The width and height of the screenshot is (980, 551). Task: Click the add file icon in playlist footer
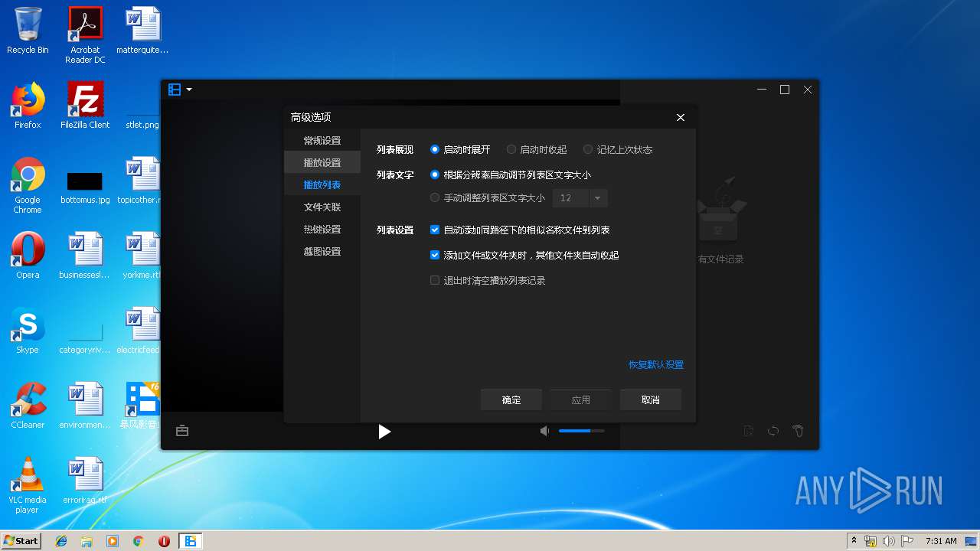(x=749, y=431)
